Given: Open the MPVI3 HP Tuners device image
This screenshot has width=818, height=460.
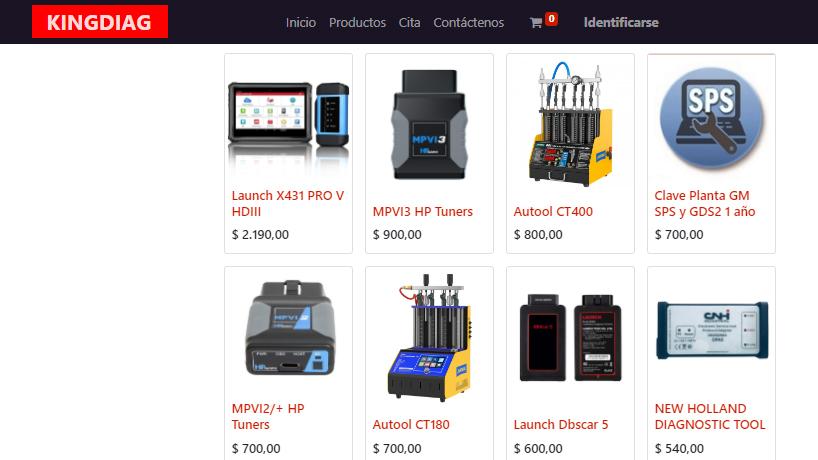Looking at the screenshot, I should (429, 124).
